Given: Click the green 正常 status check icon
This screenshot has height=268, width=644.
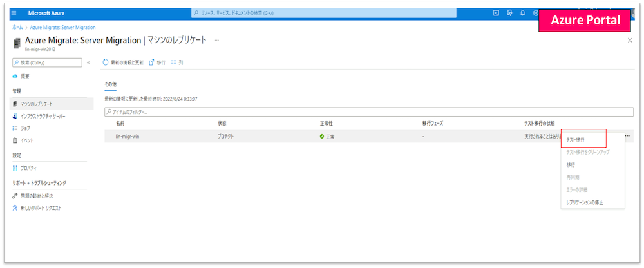Looking at the screenshot, I should [322, 136].
